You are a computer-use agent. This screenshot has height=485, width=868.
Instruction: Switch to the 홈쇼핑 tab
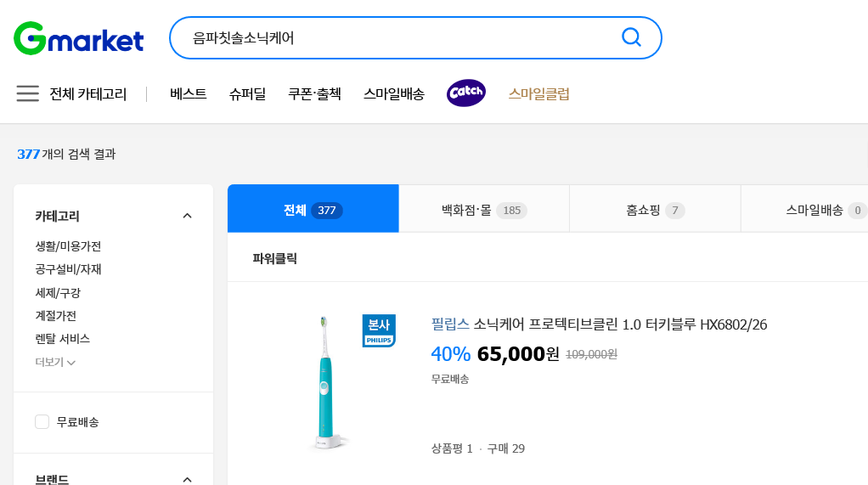[x=655, y=210]
